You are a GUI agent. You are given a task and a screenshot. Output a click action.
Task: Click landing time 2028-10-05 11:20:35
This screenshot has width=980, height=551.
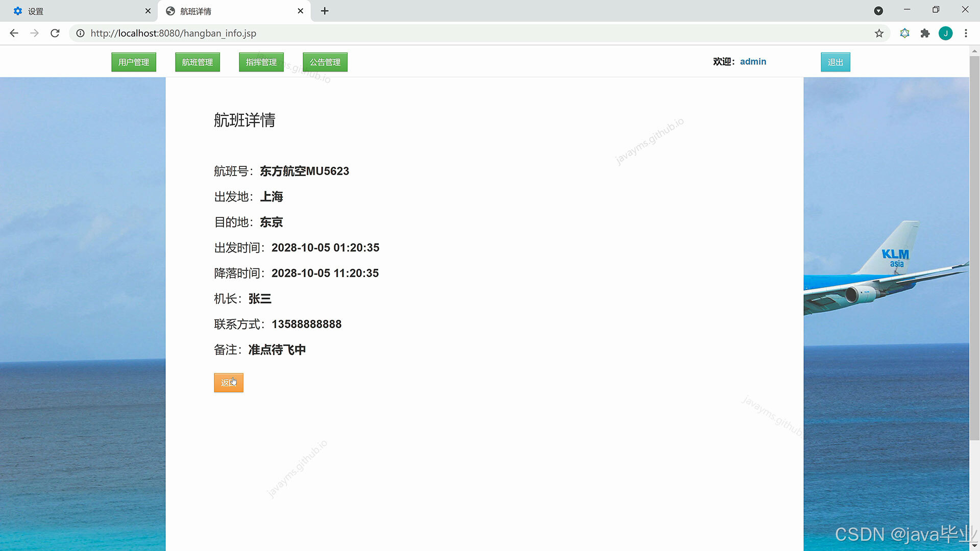point(325,273)
